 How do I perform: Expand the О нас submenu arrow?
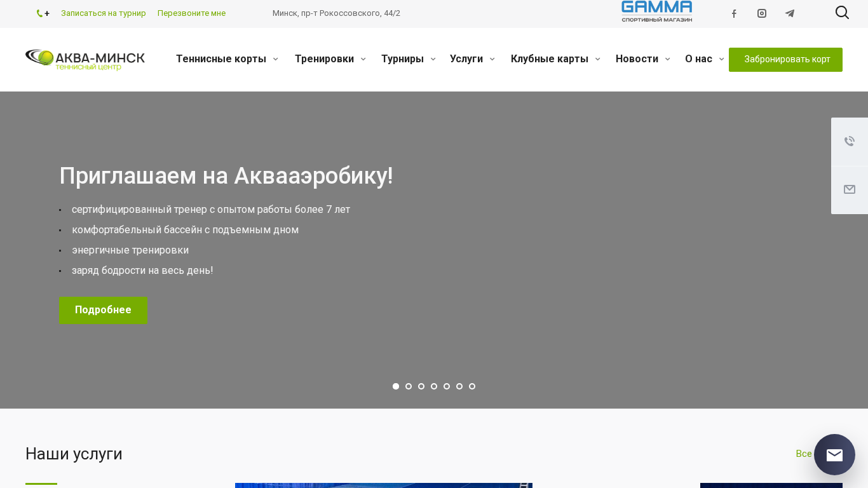(722, 59)
